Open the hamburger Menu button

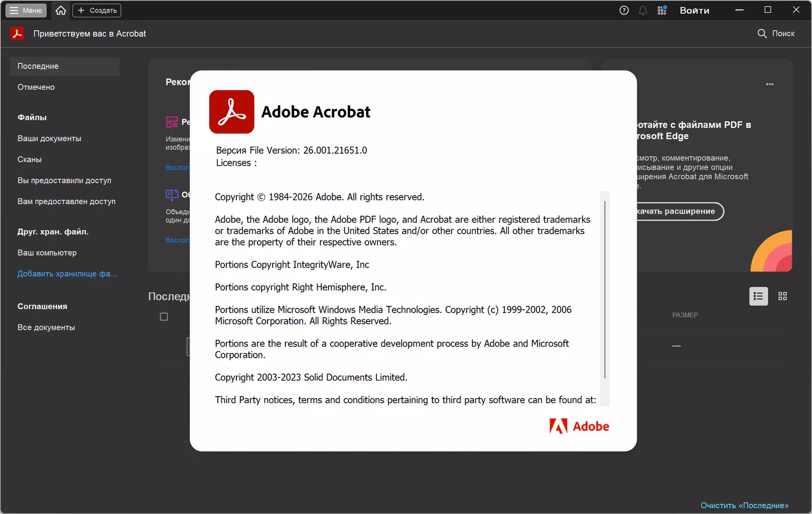coord(26,10)
